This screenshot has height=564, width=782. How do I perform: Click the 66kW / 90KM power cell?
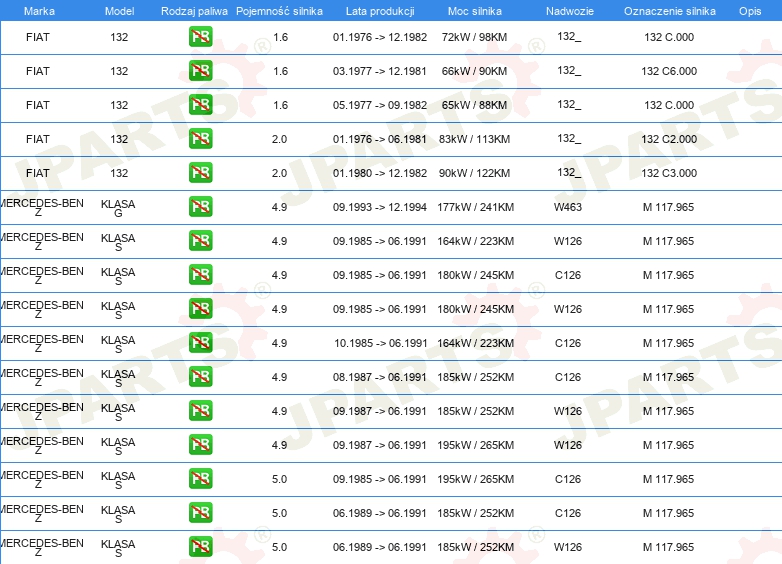[x=474, y=71]
